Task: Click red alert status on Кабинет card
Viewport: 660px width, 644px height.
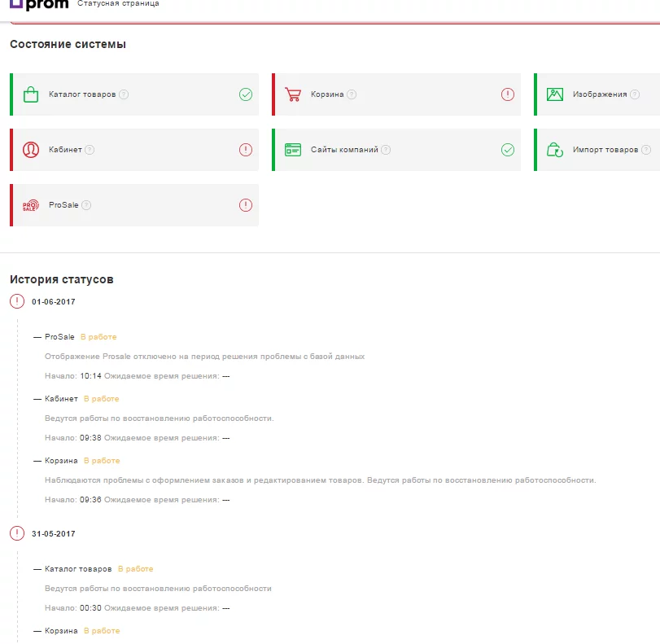Action: pos(246,150)
